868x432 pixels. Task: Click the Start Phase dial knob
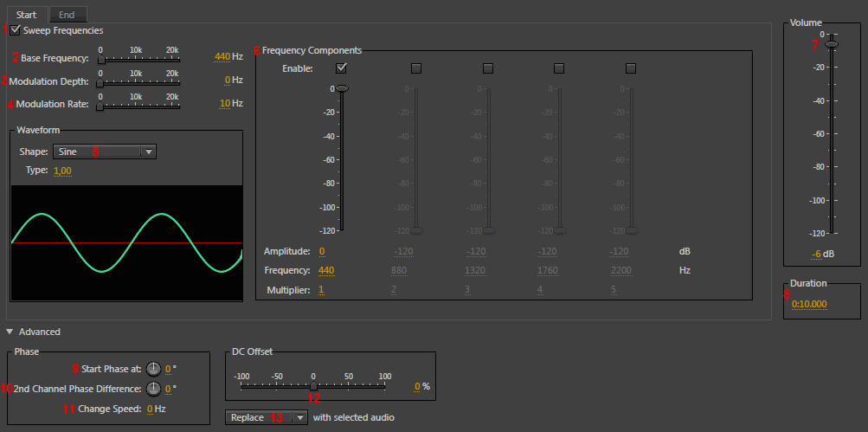[x=153, y=368]
